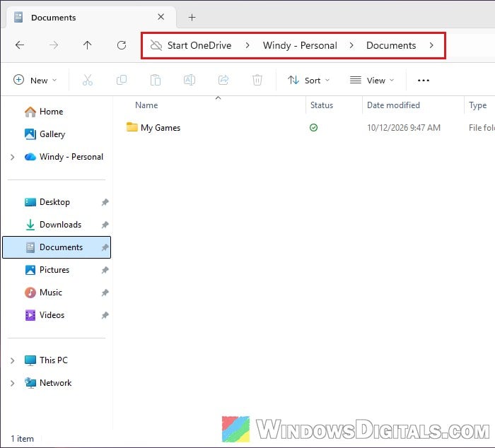The image size is (495, 448).
Task: Click the Copy icon in the toolbar
Action: (x=122, y=80)
